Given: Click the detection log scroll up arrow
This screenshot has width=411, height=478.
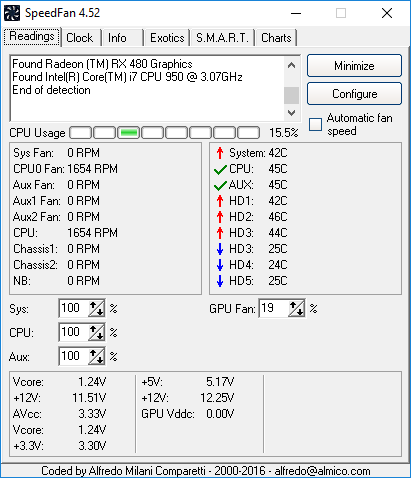Looking at the screenshot, I should click(x=291, y=65).
